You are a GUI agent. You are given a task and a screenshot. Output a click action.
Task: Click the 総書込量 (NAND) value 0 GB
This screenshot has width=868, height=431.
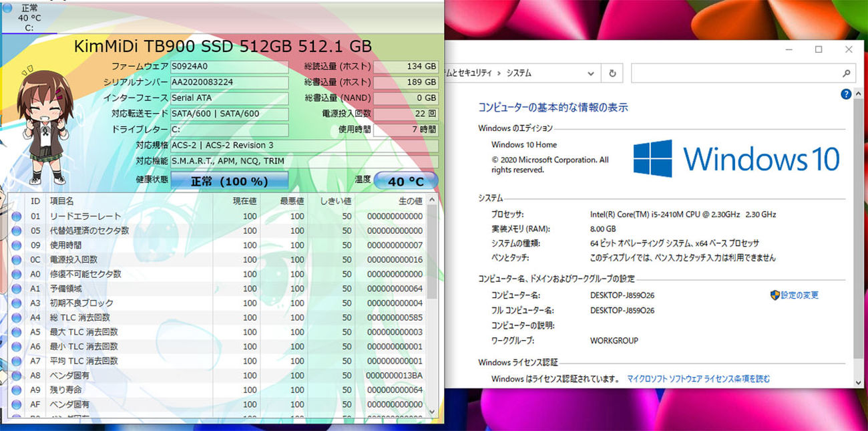(406, 98)
